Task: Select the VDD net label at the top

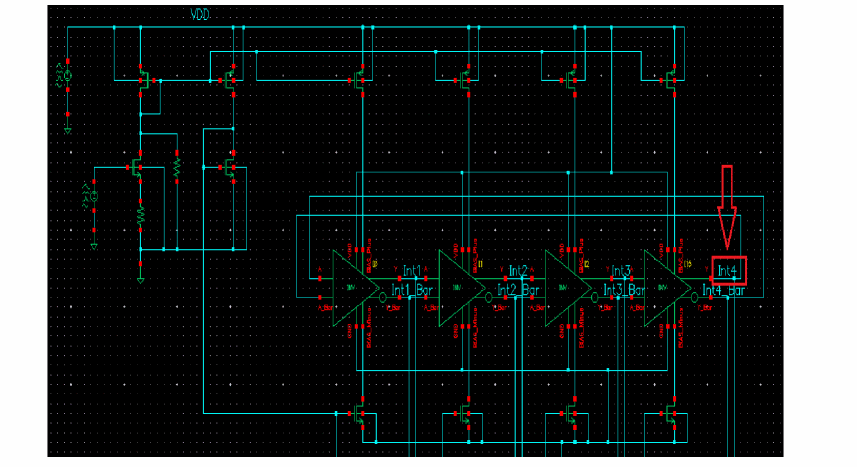Action: pyautogui.click(x=200, y=15)
